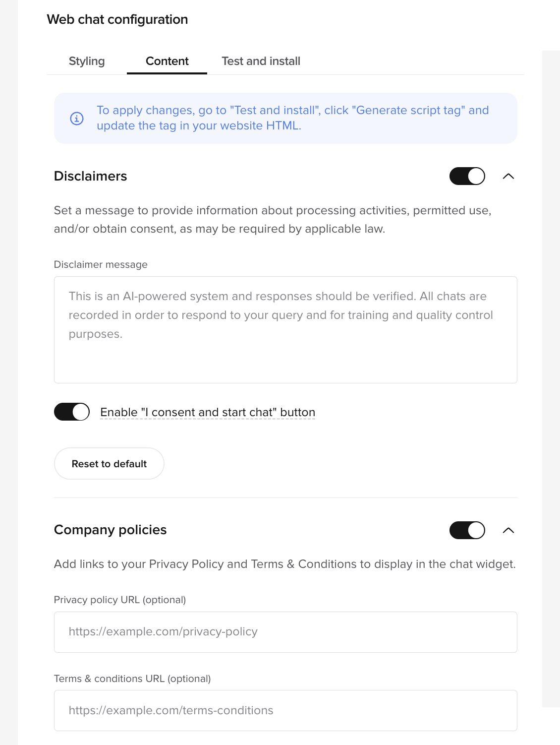Collapse the Company policies section chevron
560x745 pixels.
(x=509, y=530)
